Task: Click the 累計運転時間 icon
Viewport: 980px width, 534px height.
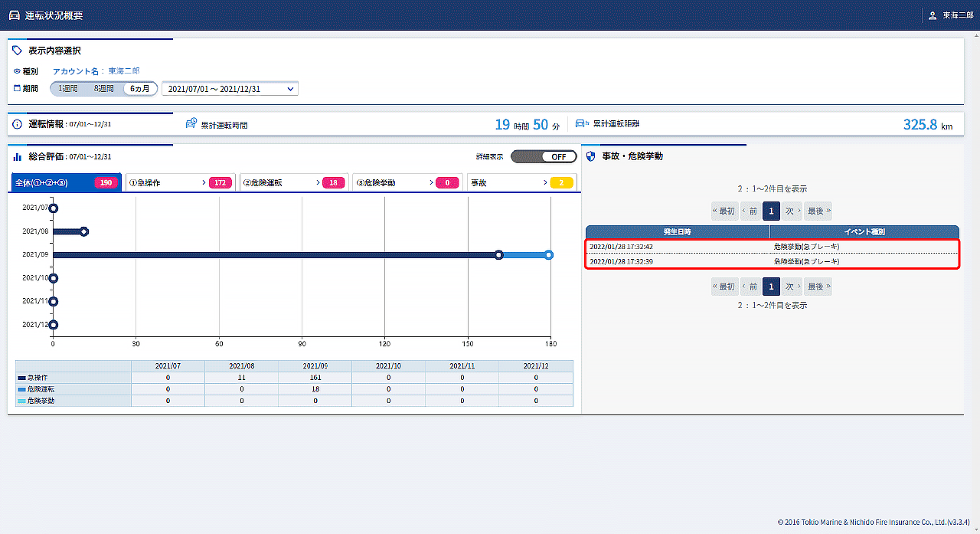Action: click(x=191, y=124)
